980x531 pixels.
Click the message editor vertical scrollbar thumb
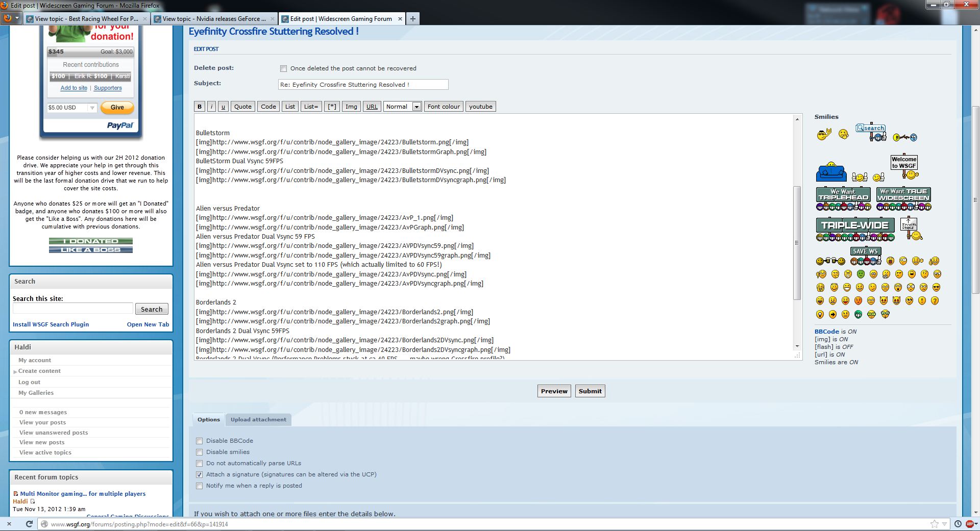797,243
